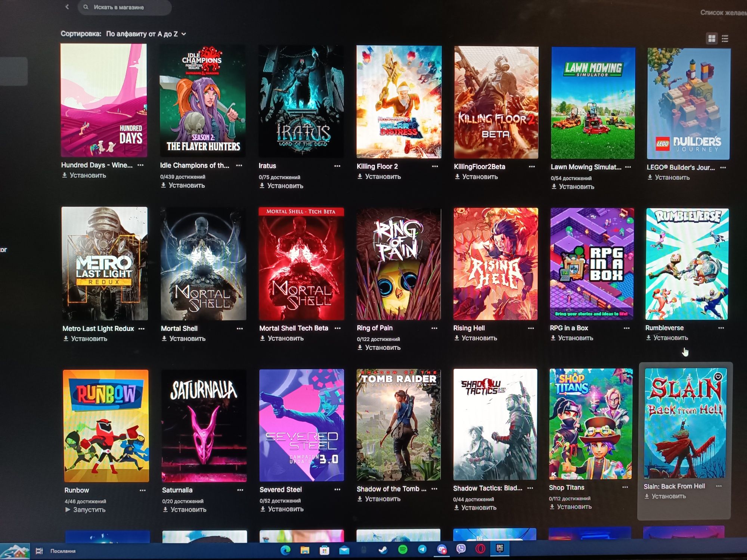Open Discord from the taskbar
Screen dimensions: 747x560
442,549
